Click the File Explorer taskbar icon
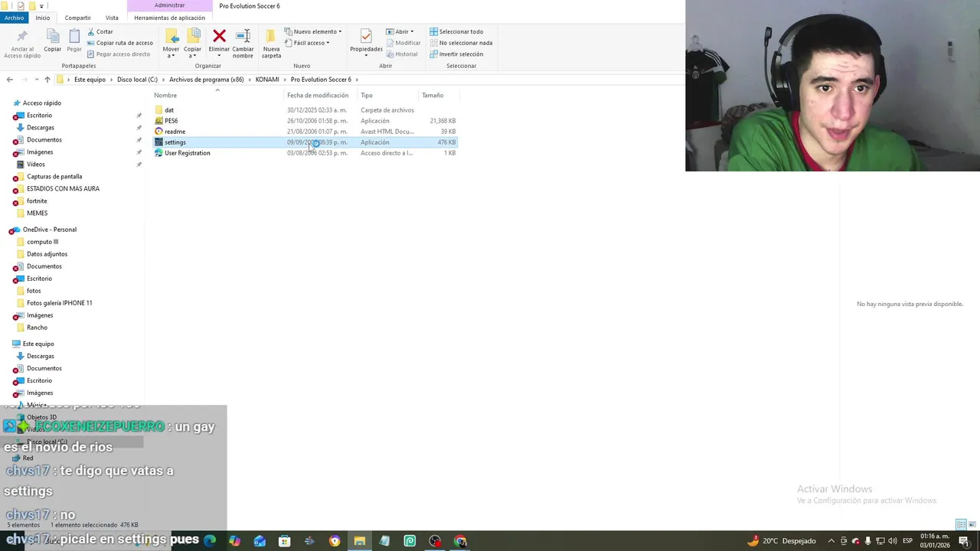Screen dimensions: 980x551 pos(359,541)
